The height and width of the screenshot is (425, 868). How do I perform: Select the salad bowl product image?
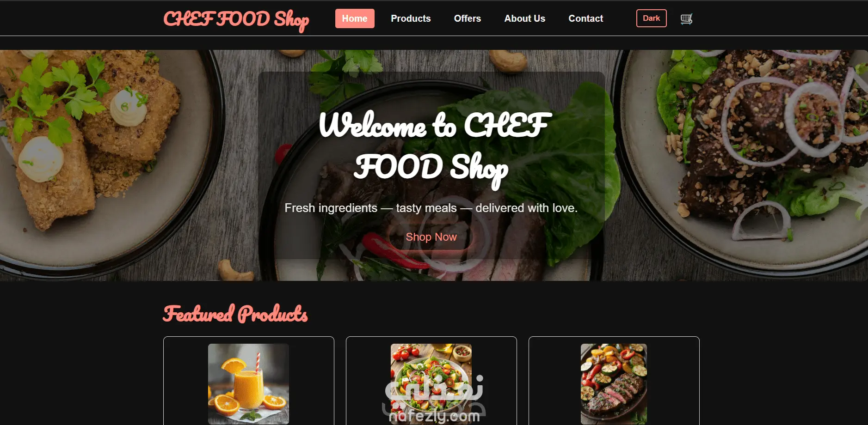431,384
